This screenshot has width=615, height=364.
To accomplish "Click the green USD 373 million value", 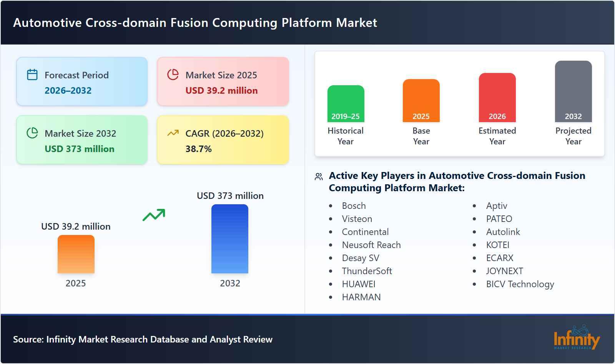I will coord(80,149).
